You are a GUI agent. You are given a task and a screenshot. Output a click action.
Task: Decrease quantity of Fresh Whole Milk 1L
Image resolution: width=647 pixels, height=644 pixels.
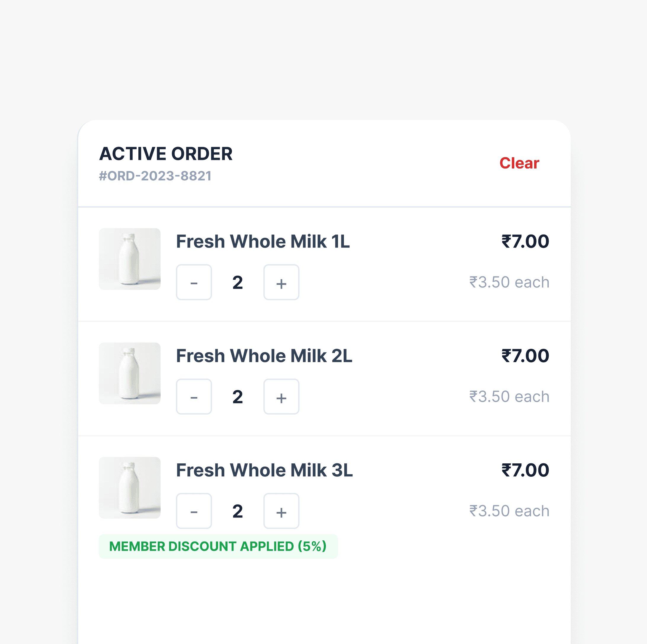[x=194, y=282]
